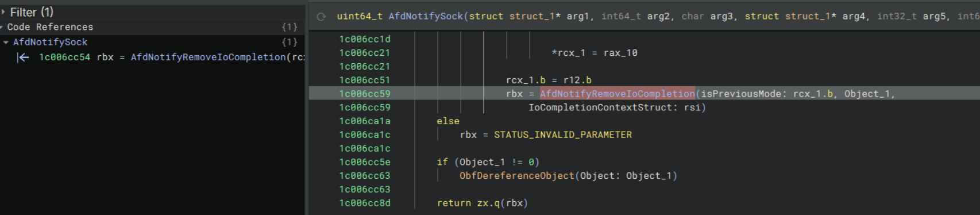Click address 1c006cc8d in the gutter
Image resolution: width=980 pixels, height=215 pixels.
(x=364, y=203)
